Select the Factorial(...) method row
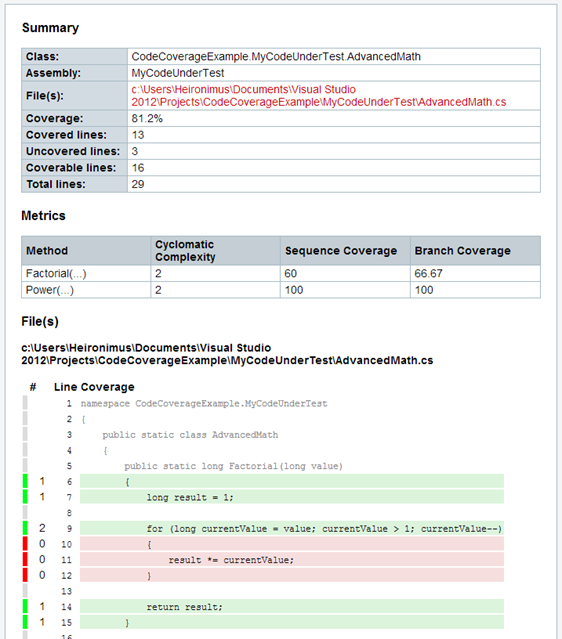This screenshot has width=562, height=639. pyautogui.click(x=281, y=273)
